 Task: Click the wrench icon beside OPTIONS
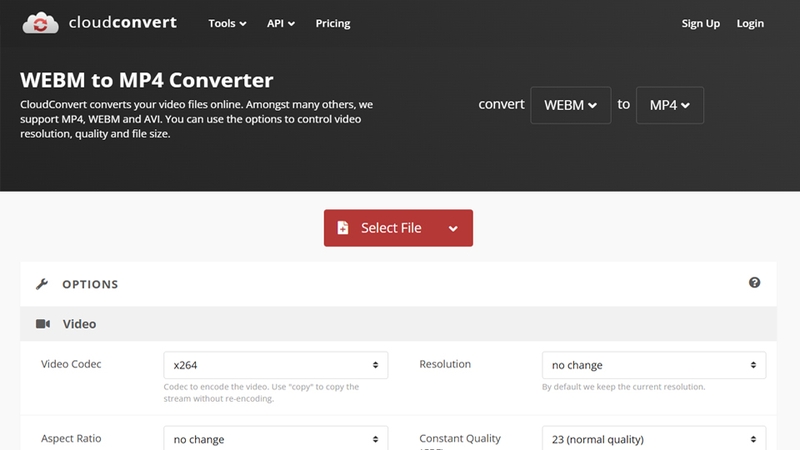(x=42, y=284)
